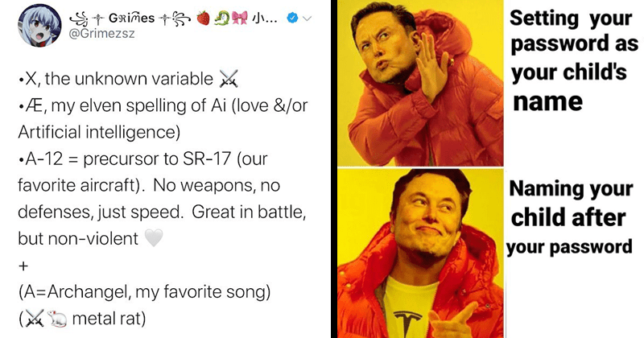
Task: Click the white rat emoji before metal rat
Action: point(57,319)
